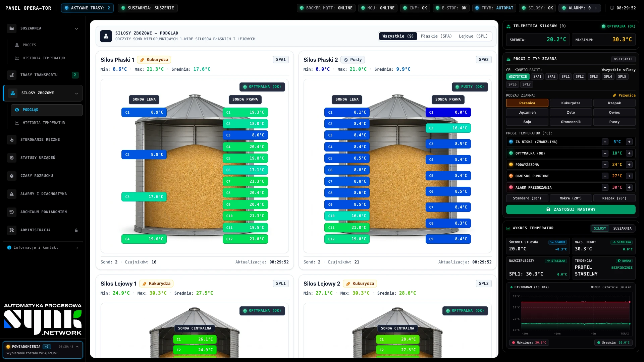Click the Informacje i kontakt info icon
The height and width of the screenshot is (362, 644).
(x=9, y=248)
